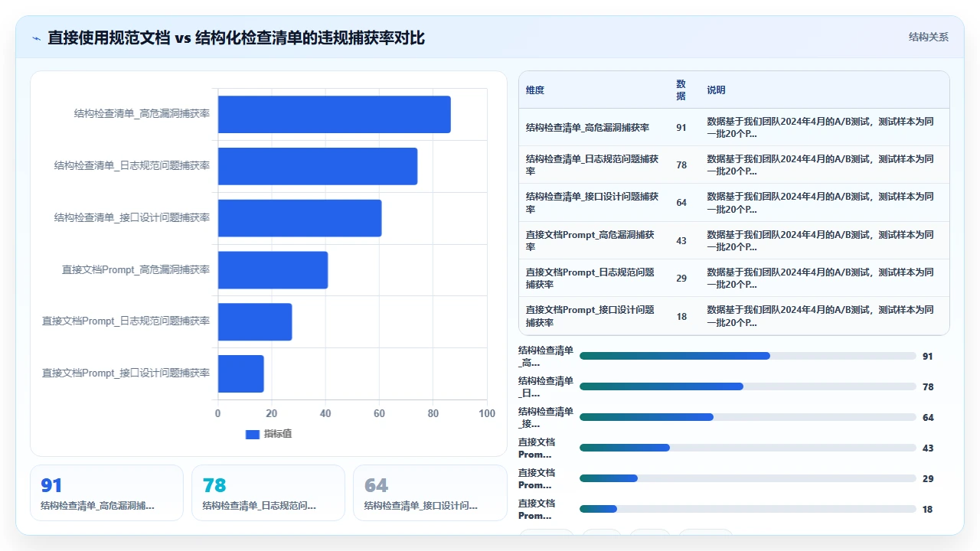
Task: Click the table data value 29
Action: click(x=681, y=279)
